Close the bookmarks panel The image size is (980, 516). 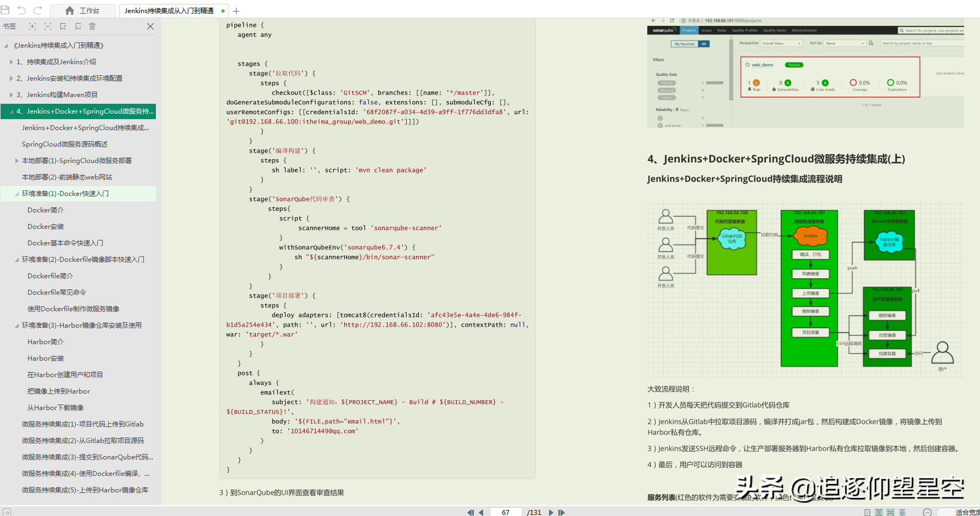[x=150, y=26]
